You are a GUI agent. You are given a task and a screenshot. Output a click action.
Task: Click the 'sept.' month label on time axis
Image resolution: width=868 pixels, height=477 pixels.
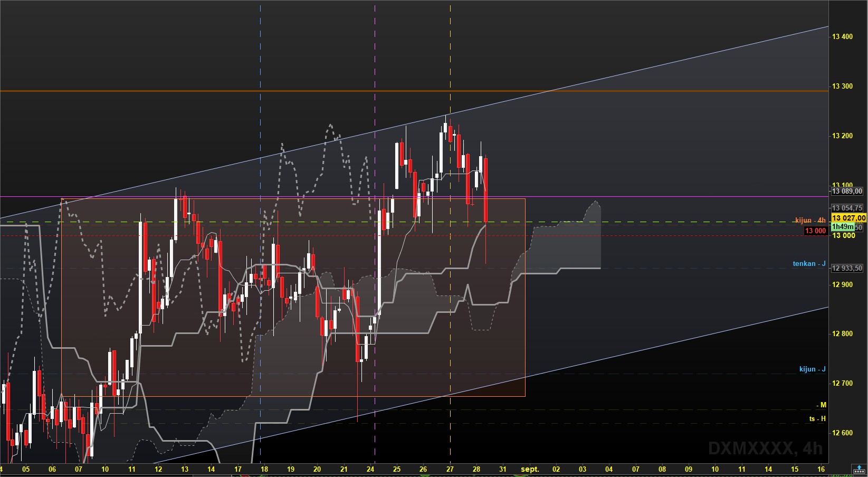tap(530, 469)
